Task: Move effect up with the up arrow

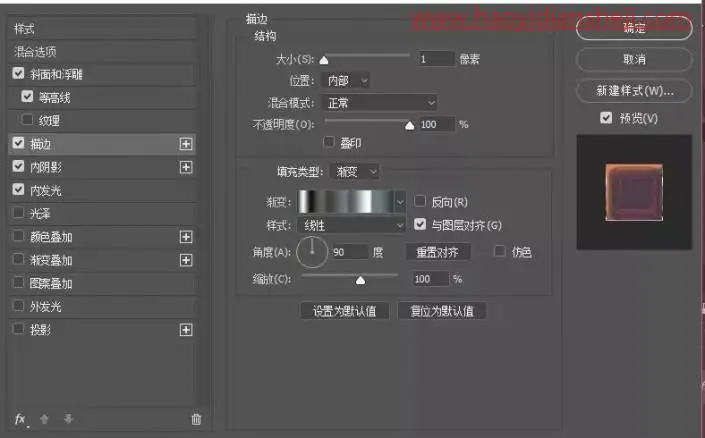Action: 44,419
